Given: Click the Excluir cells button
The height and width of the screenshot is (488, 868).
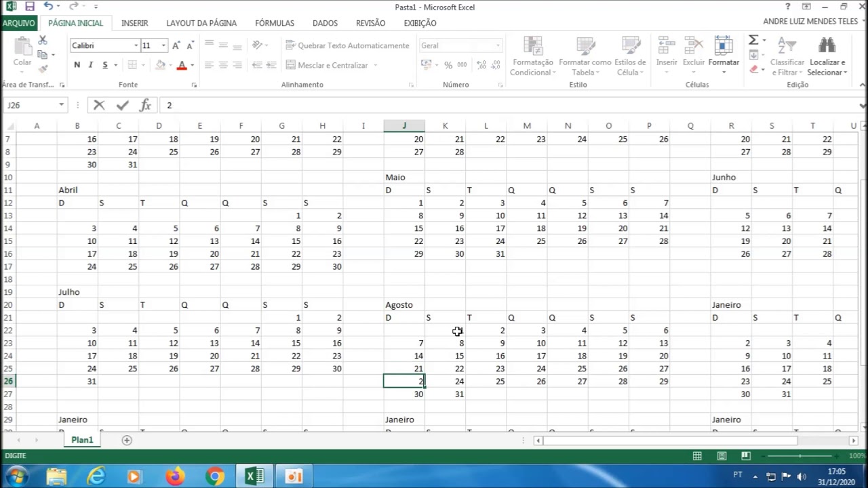Looking at the screenshot, I should click(694, 54).
